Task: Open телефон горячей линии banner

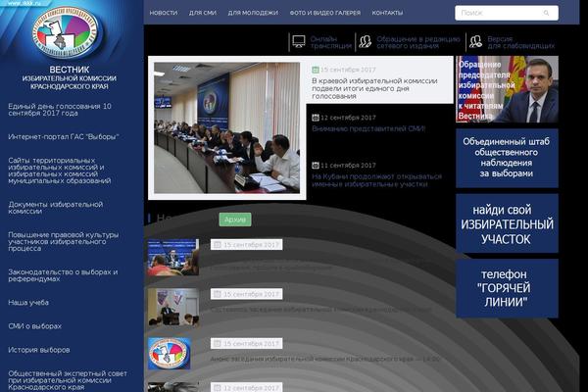Action: (507, 288)
